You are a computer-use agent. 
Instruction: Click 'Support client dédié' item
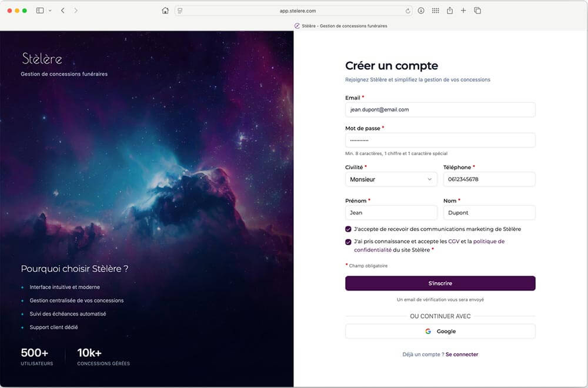[54, 327]
